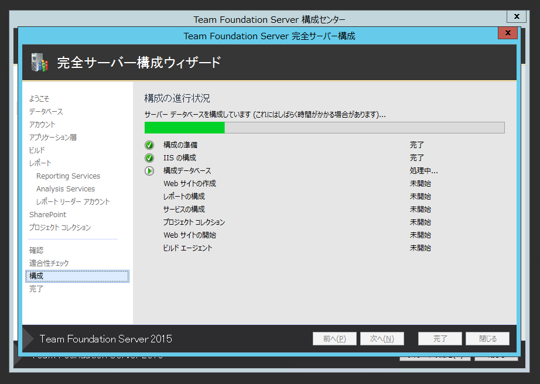Click the 次へ(N) button
The image size is (540, 384).
[x=382, y=339]
